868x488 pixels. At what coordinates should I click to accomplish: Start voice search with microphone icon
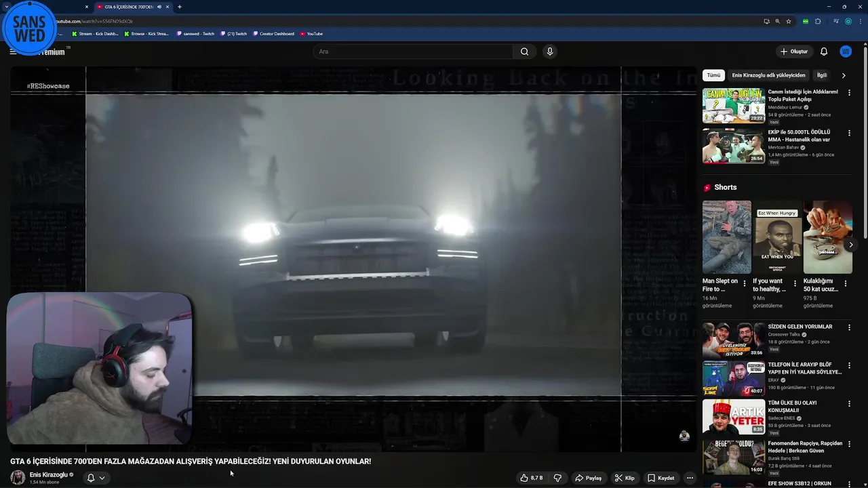click(x=550, y=52)
